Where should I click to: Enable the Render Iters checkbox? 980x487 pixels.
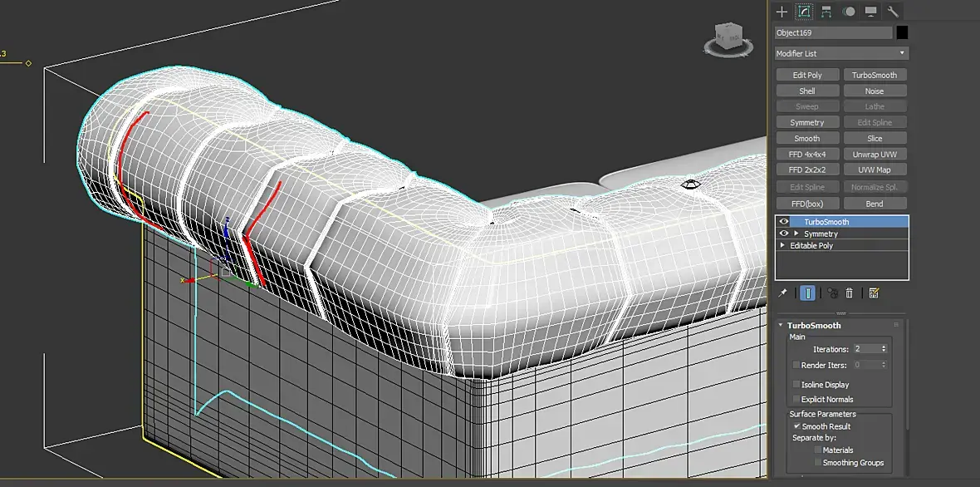[x=796, y=365]
